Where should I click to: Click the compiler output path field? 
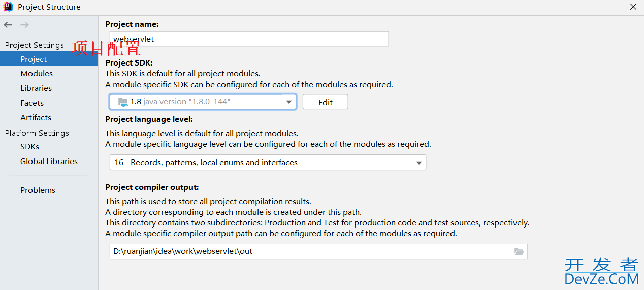coord(318,251)
